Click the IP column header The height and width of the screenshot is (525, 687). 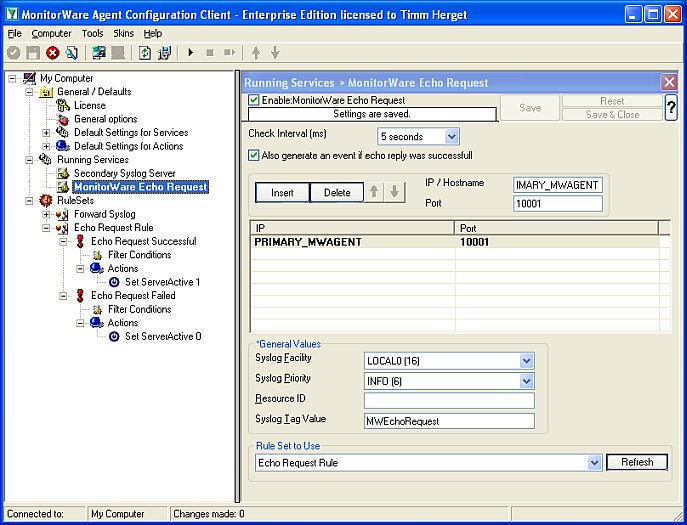[353, 228]
